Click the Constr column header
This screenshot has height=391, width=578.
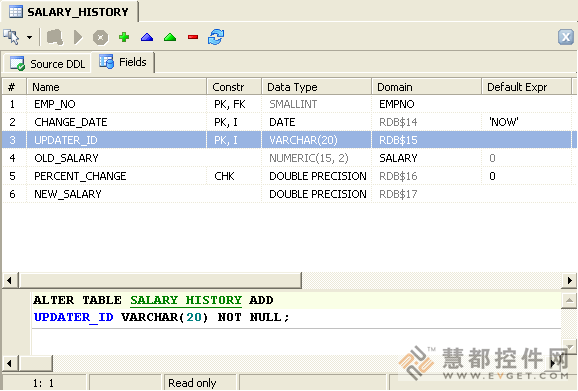coord(234,87)
